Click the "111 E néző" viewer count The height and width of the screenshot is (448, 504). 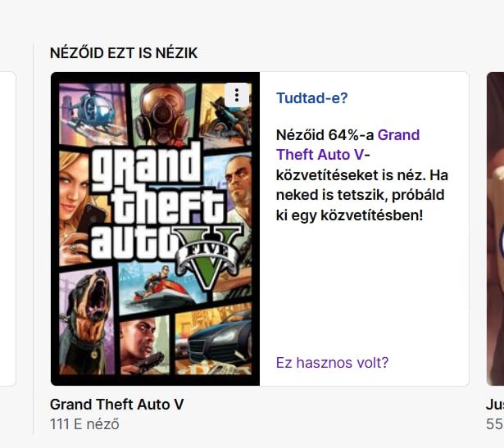[x=84, y=424]
